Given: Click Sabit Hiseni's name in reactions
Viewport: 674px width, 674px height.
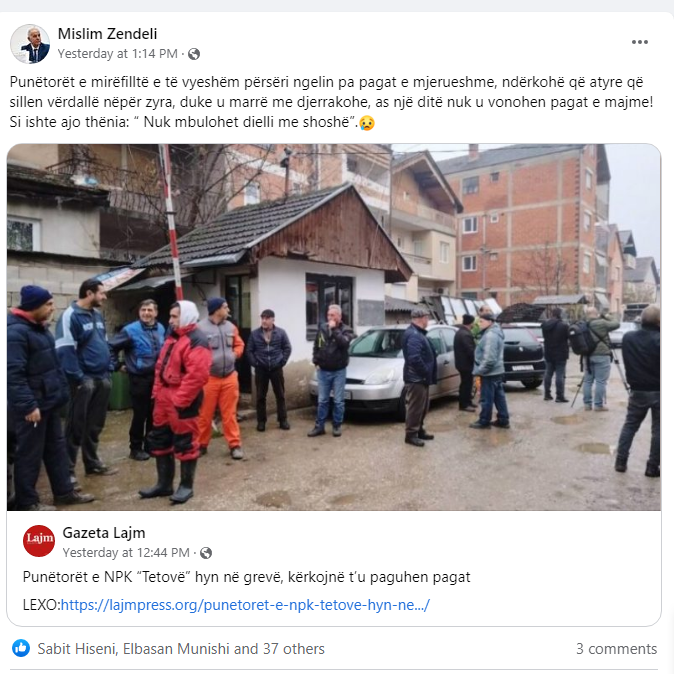Looking at the screenshot, I should pyautogui.click(x=77, y=649).
